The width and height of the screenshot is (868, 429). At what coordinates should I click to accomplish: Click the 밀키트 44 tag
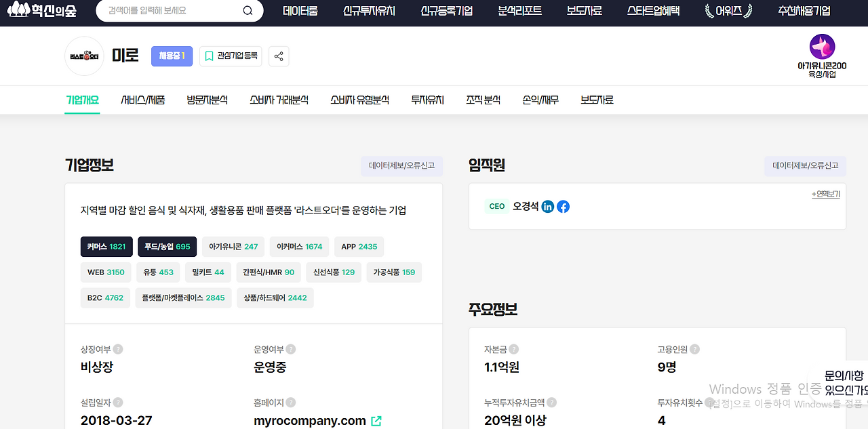point(208,272)
